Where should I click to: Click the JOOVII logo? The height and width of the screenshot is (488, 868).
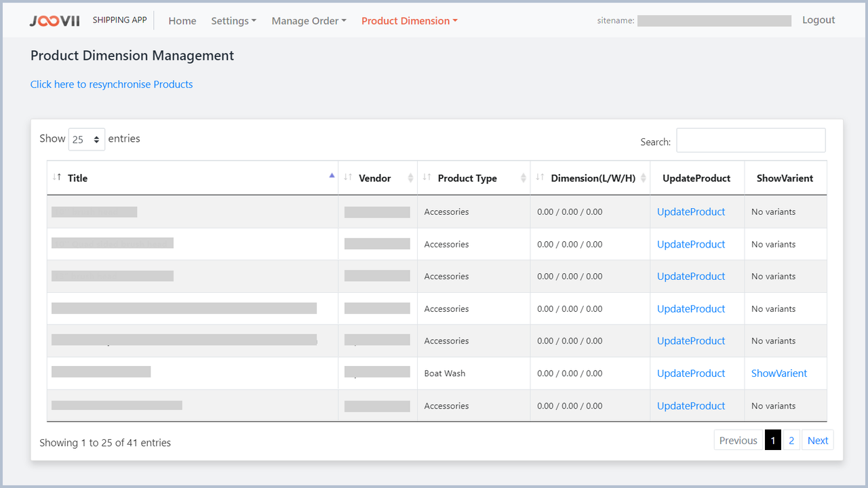click(54, 20)
